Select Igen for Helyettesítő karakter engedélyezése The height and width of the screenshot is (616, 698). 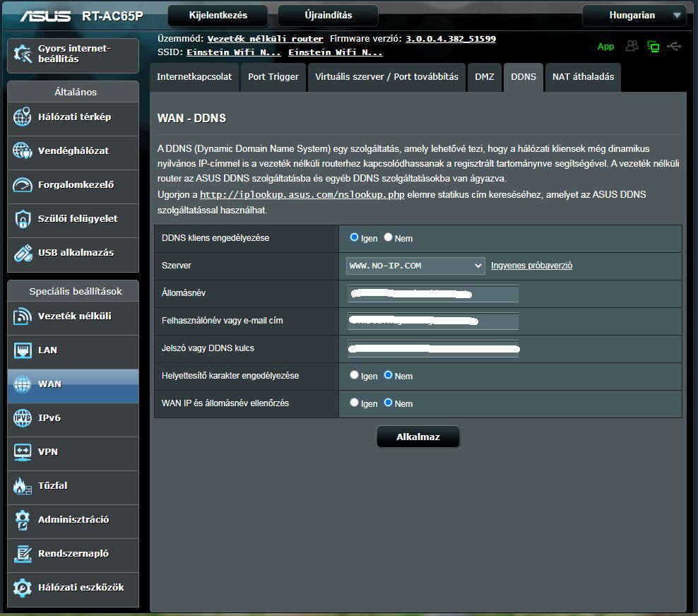point(354,375)
